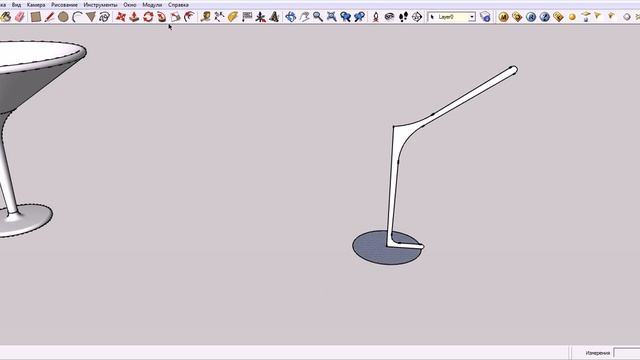Select the Walk footprints tool
Image resolution: width=640 pixels, height=360 pixels.
coord(403,17)
